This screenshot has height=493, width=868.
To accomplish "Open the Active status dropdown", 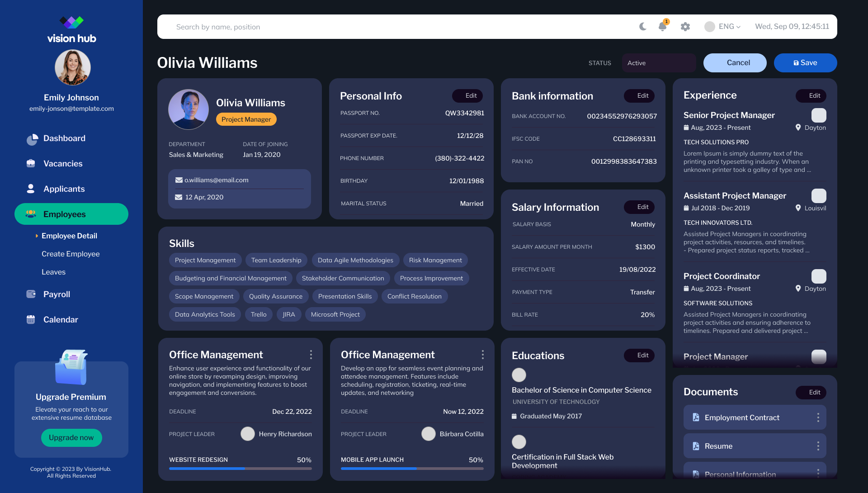I will click(x=659, y=63).
